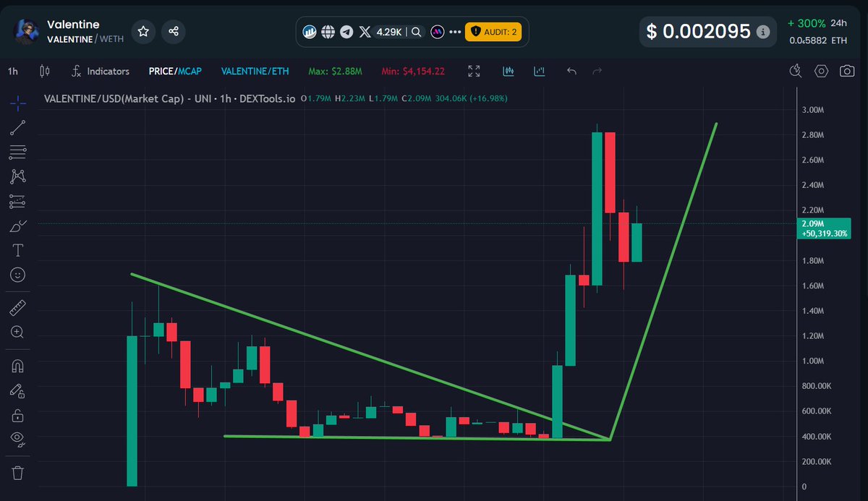Click the green 2.82M peak candle
868x501 pixels.
pyautogui.click(x=597, y=208)
